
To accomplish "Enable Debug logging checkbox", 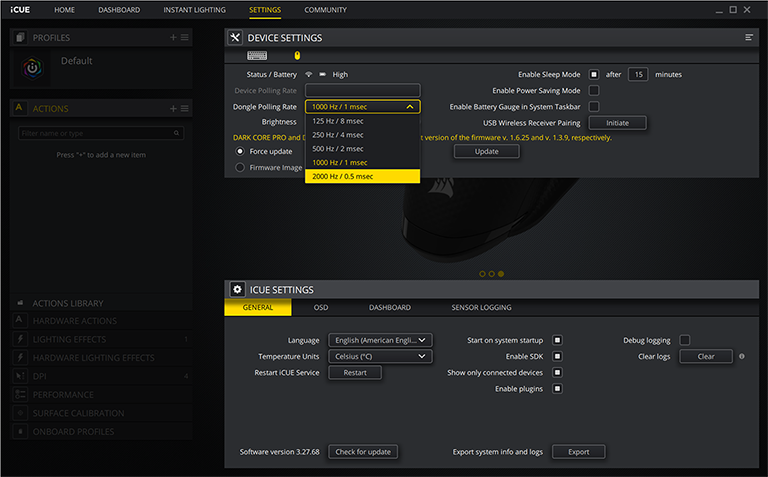I will pyautogui.click(x=685, y=340).
